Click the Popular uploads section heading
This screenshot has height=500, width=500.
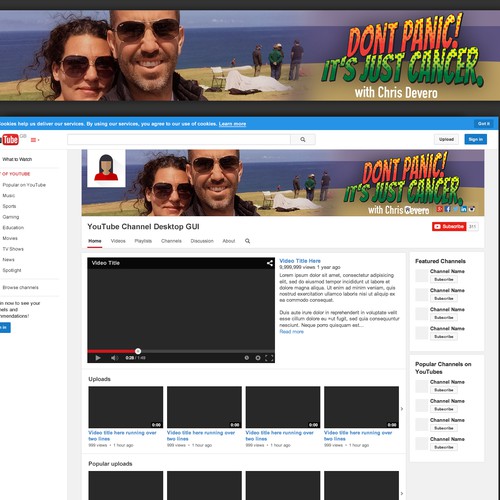(x=110, y=464)
